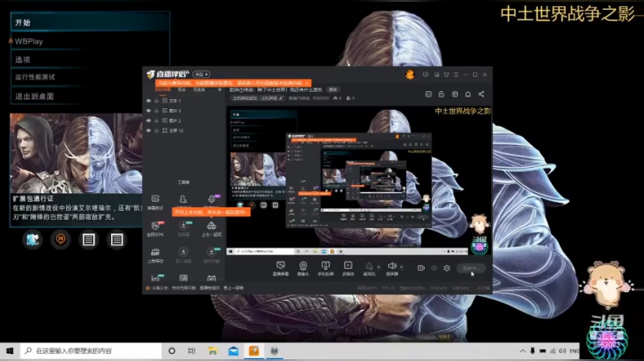The width and height of the screenshot is (644, 361).
Task: Expand the version pill next to the logo
Action: point(201,74)
